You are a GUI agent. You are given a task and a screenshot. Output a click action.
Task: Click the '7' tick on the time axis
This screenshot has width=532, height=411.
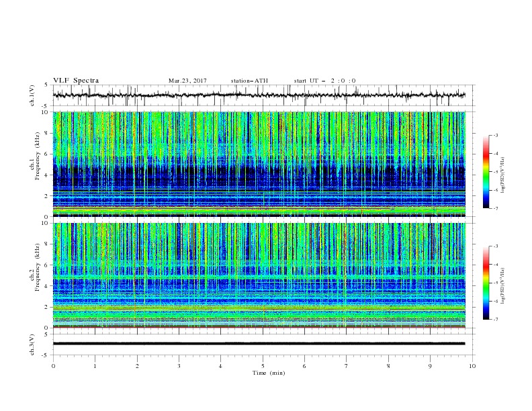tap(347, 366)
